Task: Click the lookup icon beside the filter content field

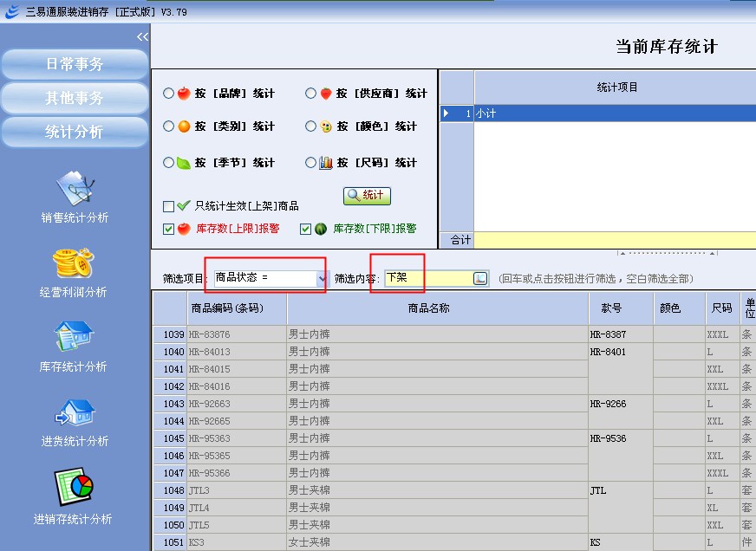Action: [480, 278]
